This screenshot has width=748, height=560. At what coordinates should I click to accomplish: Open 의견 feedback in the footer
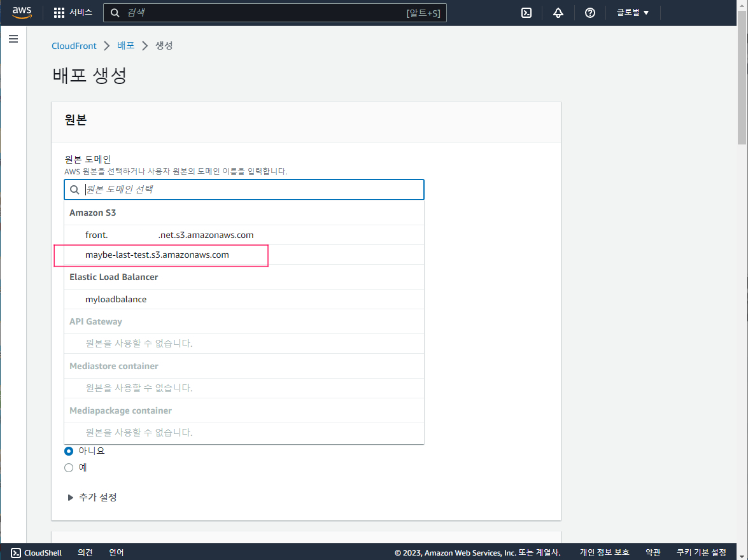85,552
